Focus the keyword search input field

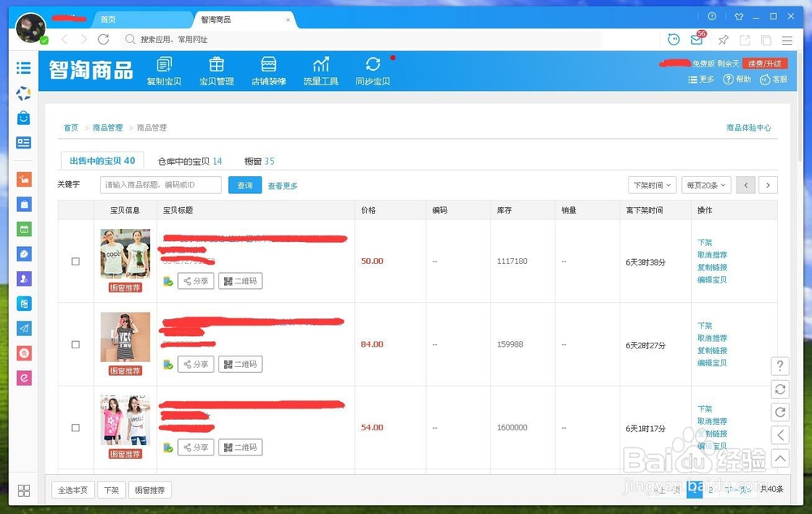point(161,185)
